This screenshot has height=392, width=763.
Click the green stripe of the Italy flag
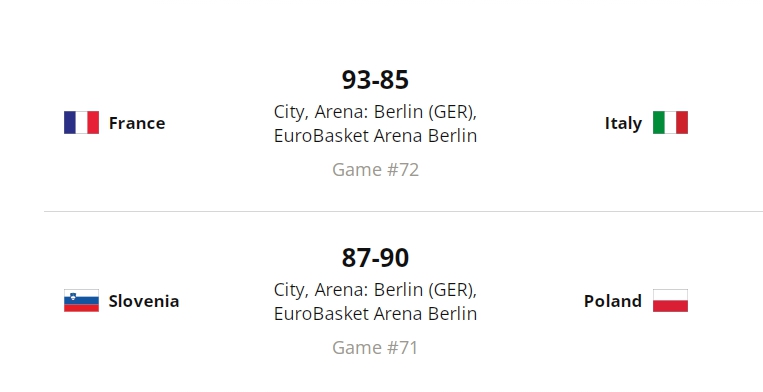659,123
